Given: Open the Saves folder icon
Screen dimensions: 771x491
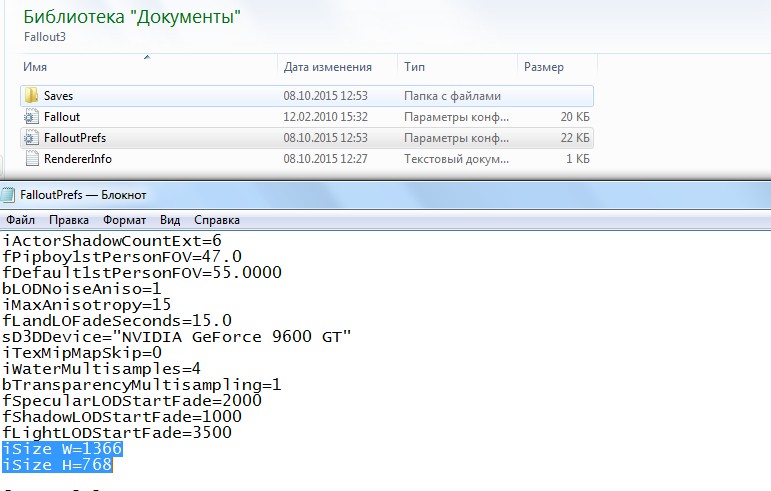Looking at the screenshot, I should (31, 95).
